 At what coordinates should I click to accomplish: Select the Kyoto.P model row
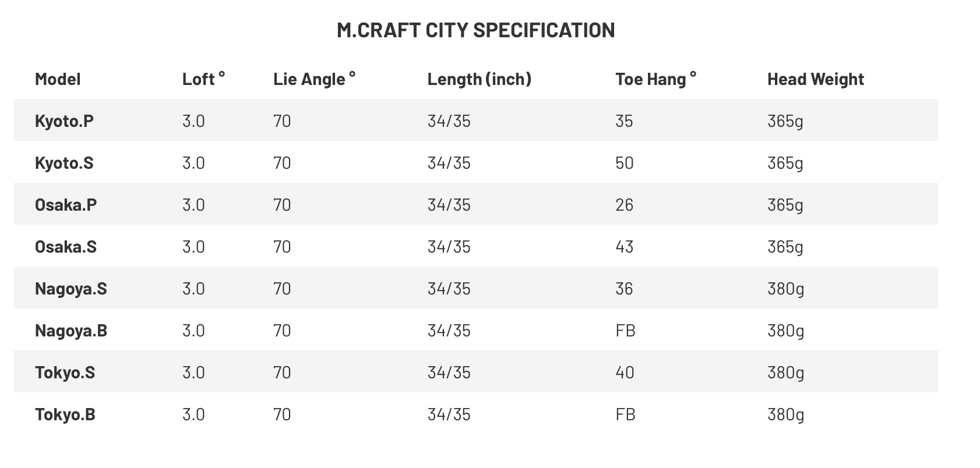[x=64, y=121]
